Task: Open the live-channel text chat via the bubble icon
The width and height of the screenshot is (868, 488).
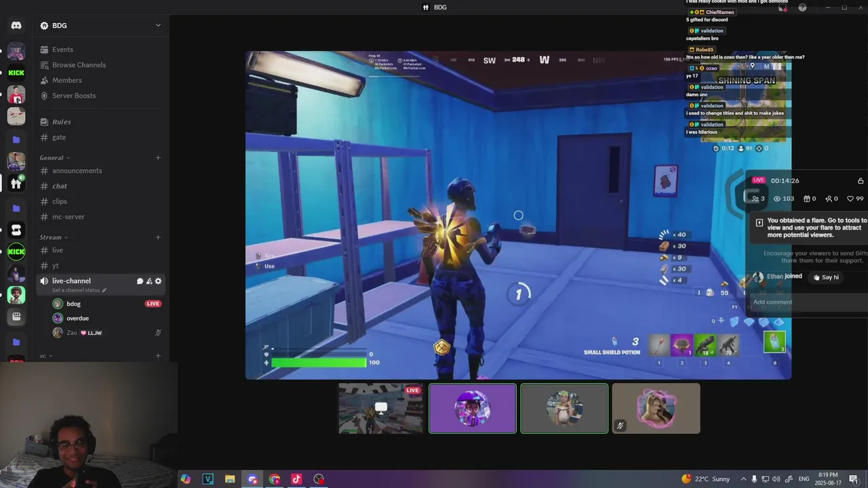Action: [x=140, y=281]
